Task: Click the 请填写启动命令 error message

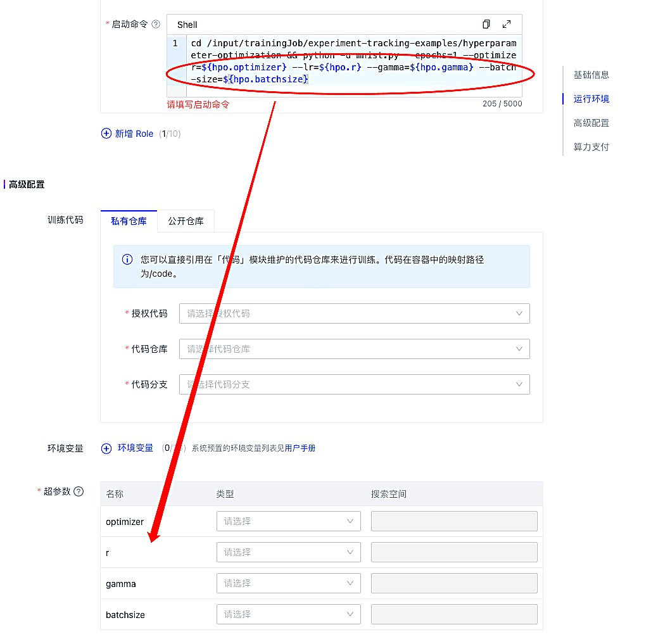Action: click(x=198, y=104)
